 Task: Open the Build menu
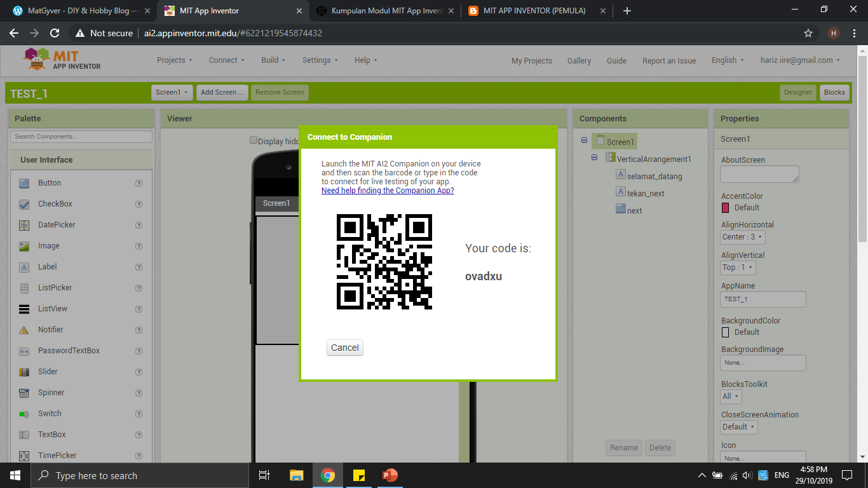(x=273, y=60)
